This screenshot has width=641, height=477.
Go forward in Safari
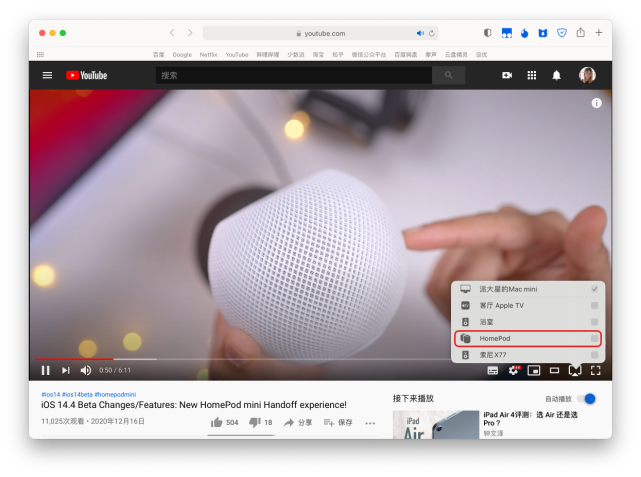(x=190, y=33)
